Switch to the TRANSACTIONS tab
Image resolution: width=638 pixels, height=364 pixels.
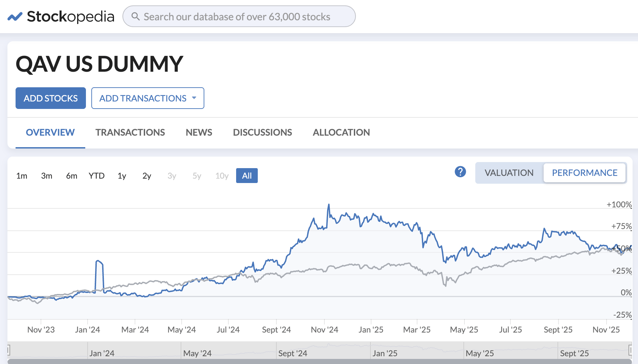click(130, 132)
